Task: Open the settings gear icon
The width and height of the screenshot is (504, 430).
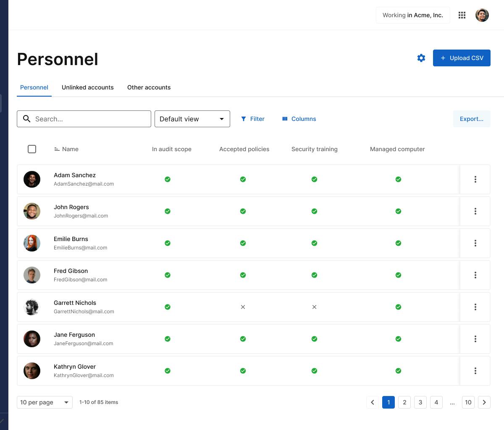Action: click(421, 58)
